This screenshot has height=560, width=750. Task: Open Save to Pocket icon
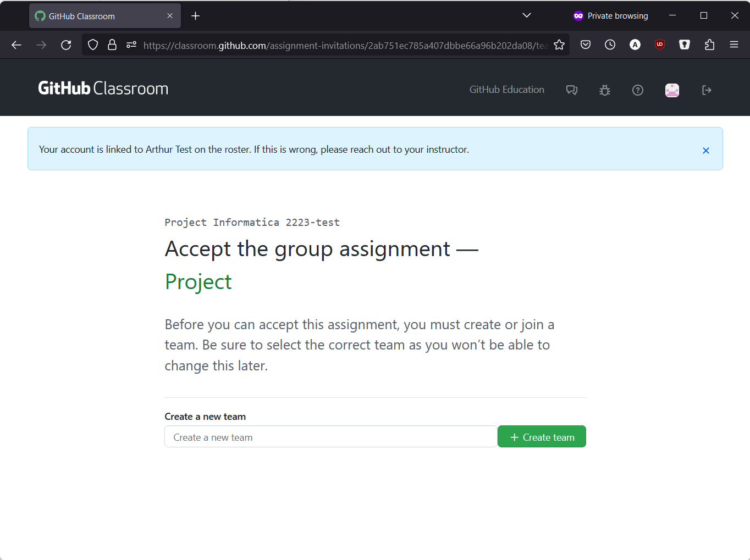[586, 45]
